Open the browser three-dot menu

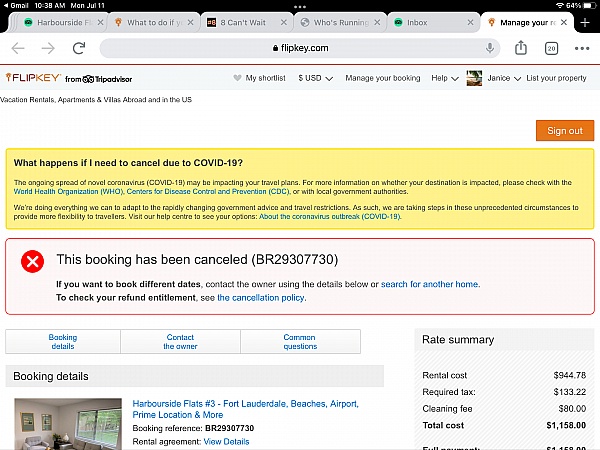582,48
